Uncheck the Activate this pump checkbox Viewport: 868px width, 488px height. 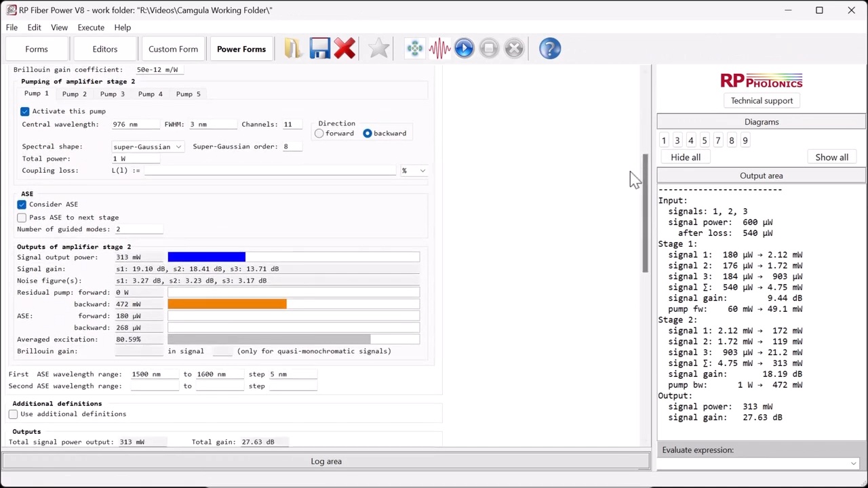[x=25, y=111]
